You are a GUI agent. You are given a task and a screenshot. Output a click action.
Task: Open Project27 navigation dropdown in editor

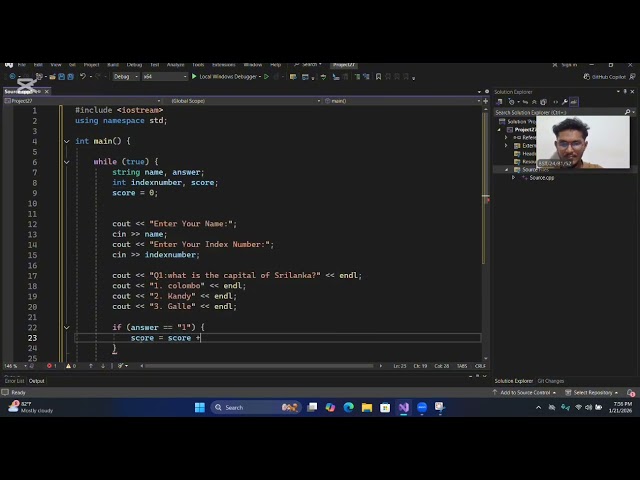(x=83, y=101)
